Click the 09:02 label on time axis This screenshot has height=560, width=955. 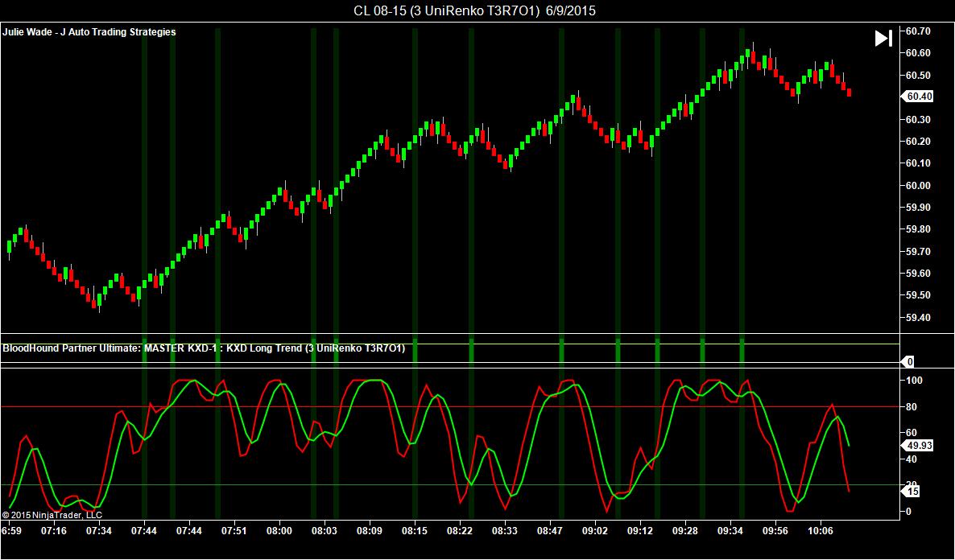(x=595, y=531)
